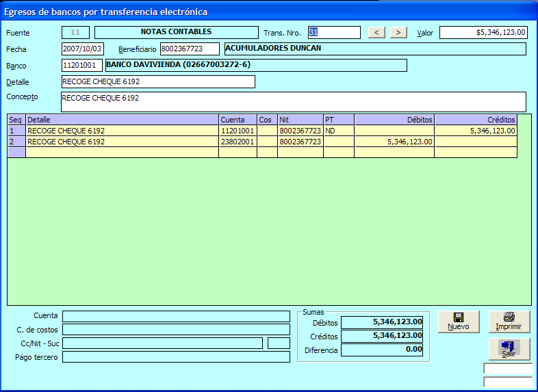Click the empty third row Detalle cell
Screen dimensions: 538x392
123,153
